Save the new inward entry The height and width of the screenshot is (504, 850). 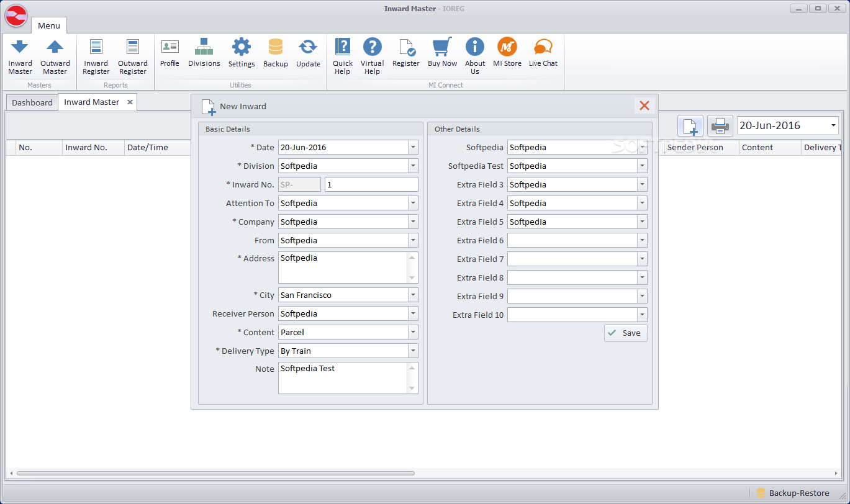[x=625, y=333]
